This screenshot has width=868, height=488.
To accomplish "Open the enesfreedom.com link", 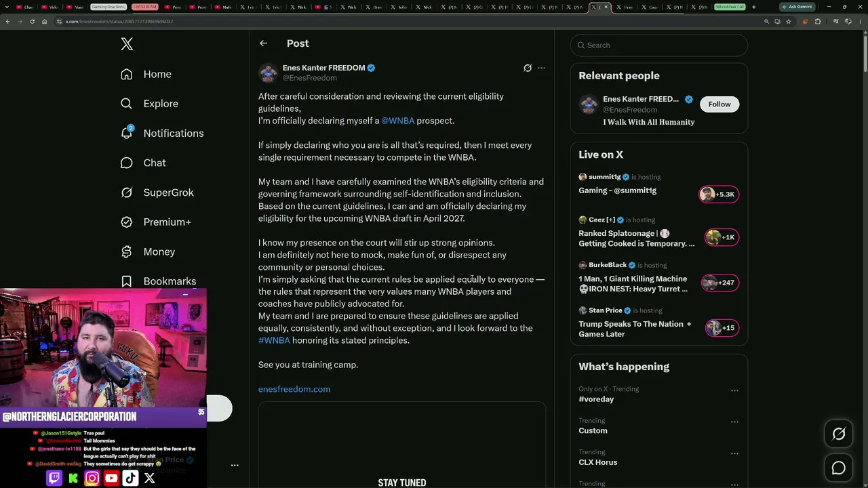I will click(x=294, y=389).
